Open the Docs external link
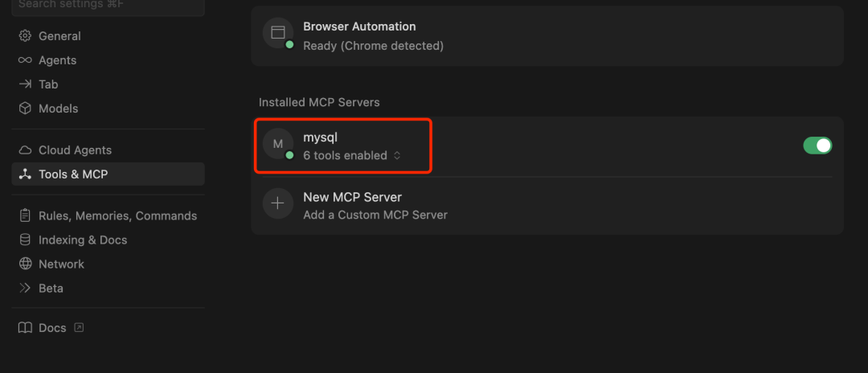The width and height of the screenshot is (868, 373). click(52, 328)
